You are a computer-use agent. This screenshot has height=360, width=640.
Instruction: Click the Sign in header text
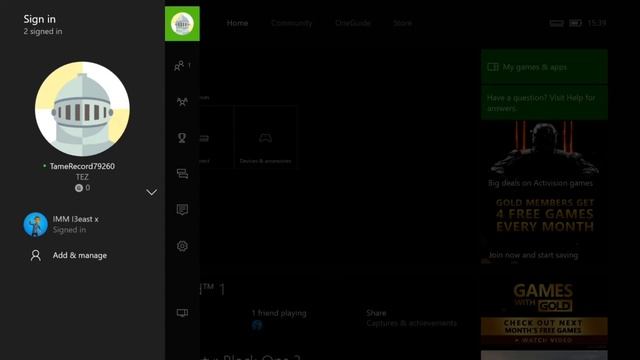pyautogui.click(x=40, y=19)
